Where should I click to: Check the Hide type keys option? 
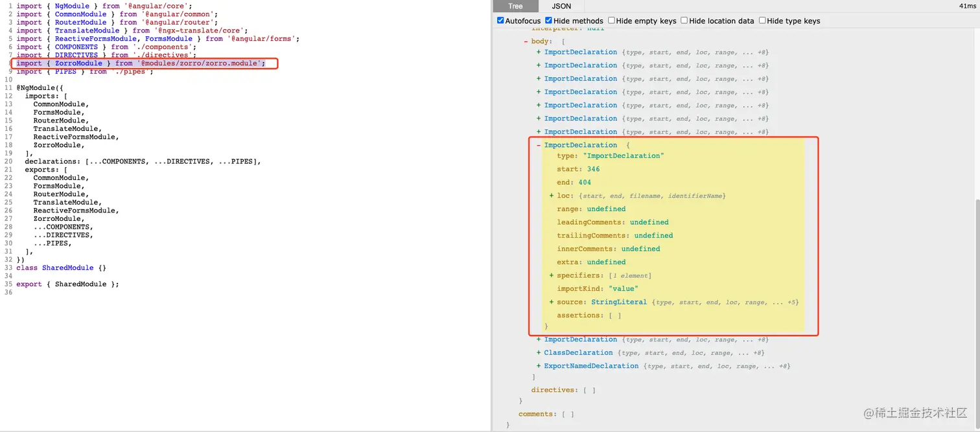point(762,21)
